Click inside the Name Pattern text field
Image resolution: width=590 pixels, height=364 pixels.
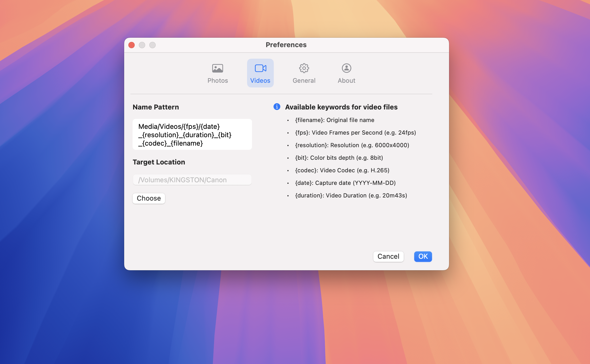pos(192,135)
